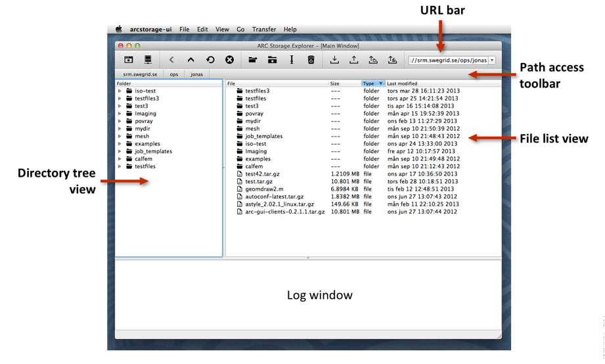Click folder icon of calfem in directory tree
605x364 pixels.
(129, 158)
